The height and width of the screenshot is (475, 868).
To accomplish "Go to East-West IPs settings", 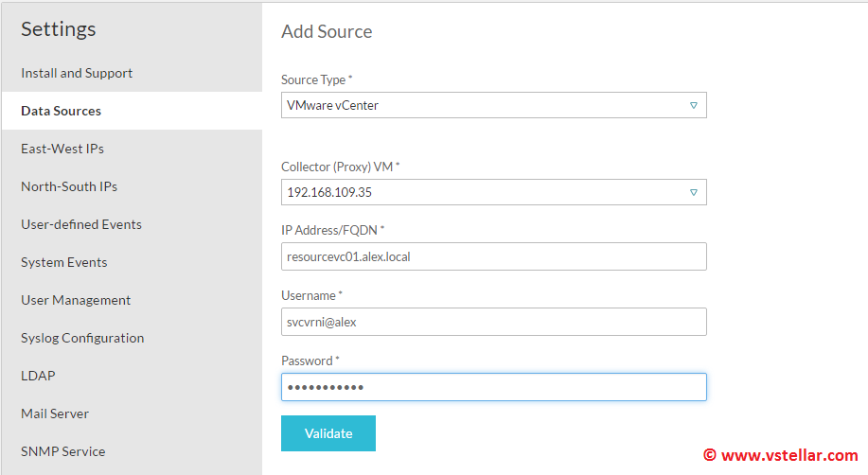I will tap(62, 149).
